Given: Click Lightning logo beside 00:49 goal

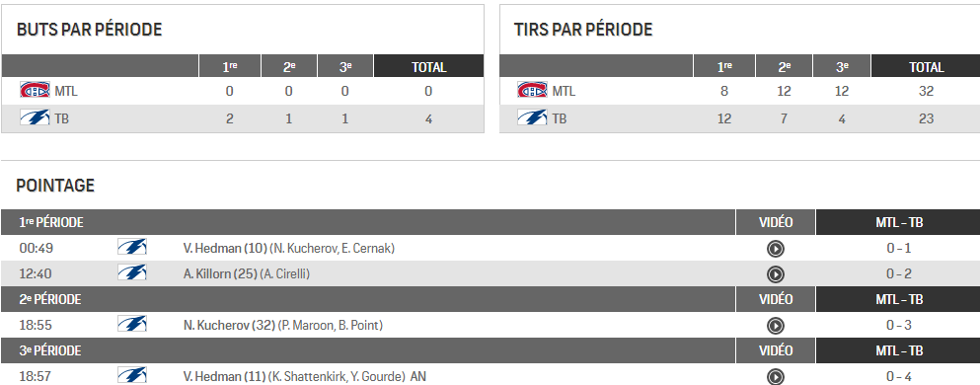Looking at the screenshot, I should click(132, 248).
